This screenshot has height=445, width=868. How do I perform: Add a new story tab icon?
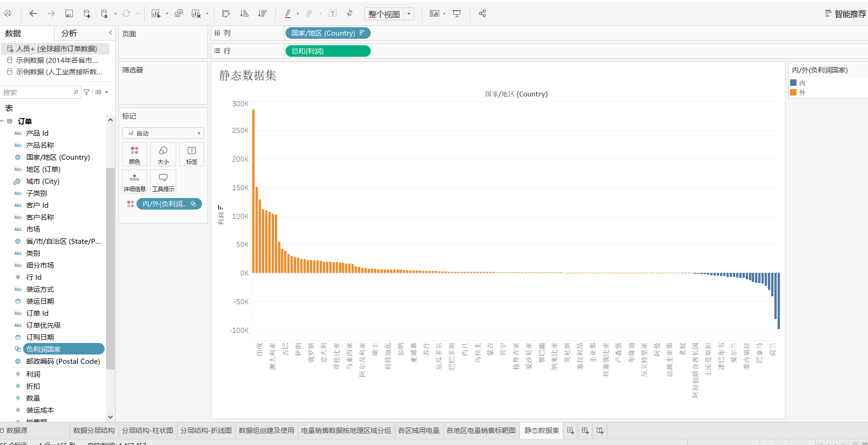(x=600, y=430)
